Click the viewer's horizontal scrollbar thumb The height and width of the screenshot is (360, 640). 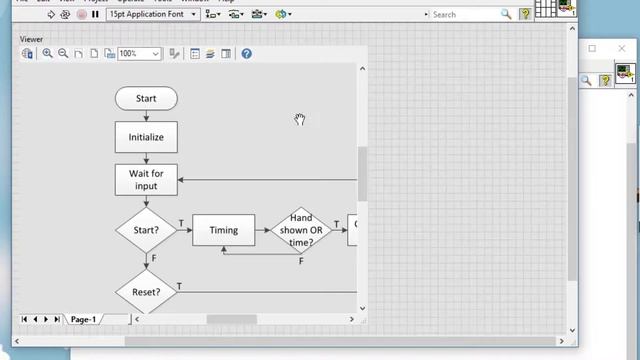click(x=232, y=319)
